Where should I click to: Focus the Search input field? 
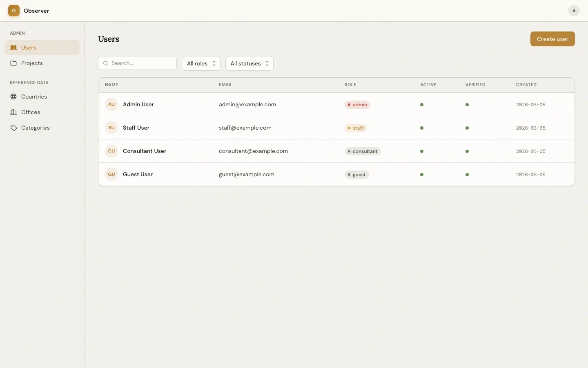[141, 63]
